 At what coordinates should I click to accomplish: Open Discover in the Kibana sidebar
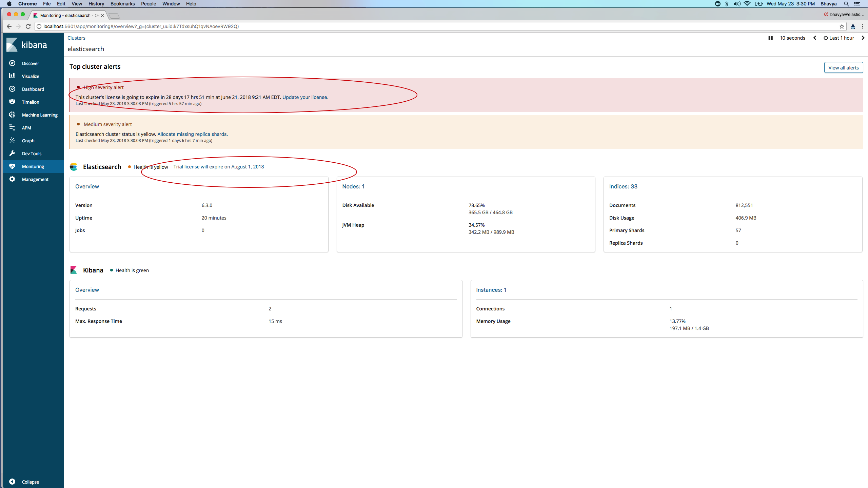[x=30, y=63]
